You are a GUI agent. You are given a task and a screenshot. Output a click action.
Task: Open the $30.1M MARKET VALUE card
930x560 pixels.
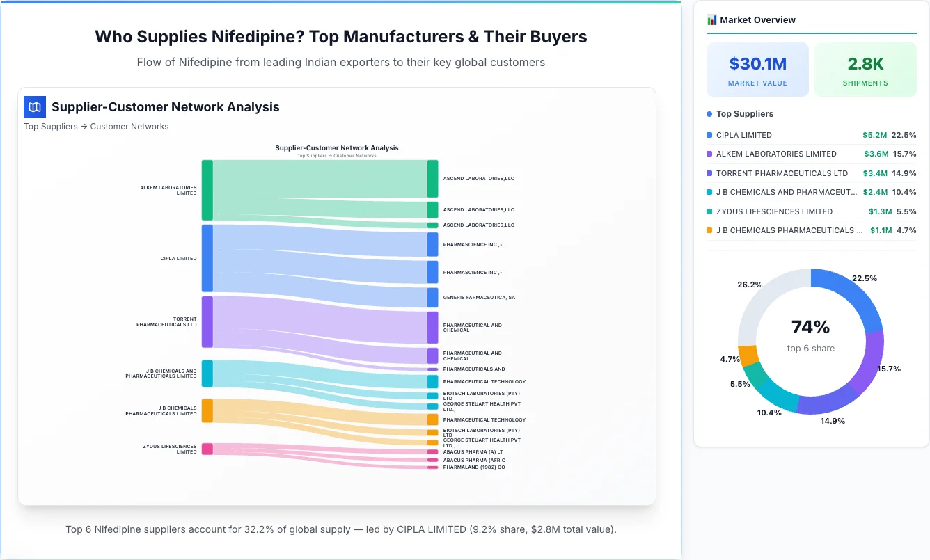(757, 69)
